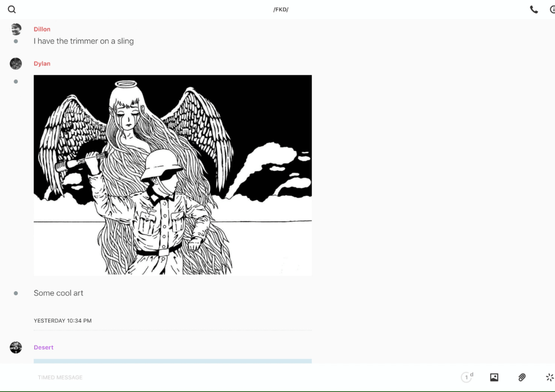
Task: Open conversation info panel icon
Action: (552, 10)
